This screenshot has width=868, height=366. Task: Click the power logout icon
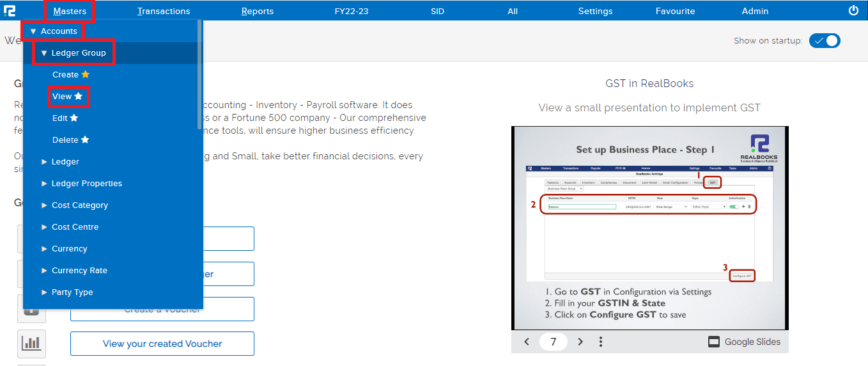[853, 10]
